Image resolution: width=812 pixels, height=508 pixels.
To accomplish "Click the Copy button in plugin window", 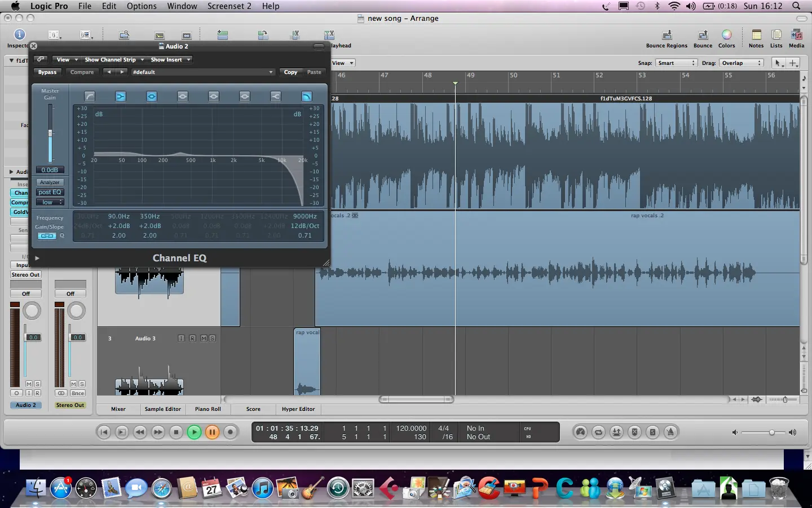I will (x=291, y=72).
